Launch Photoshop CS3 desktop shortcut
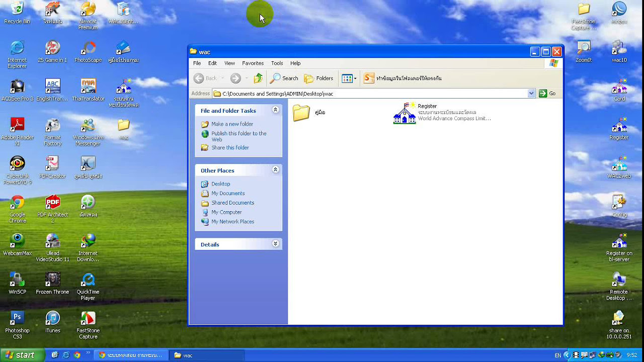 17,325
